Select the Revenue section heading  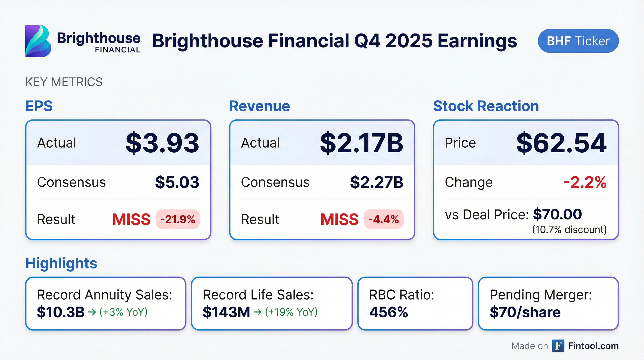click(x=260, y=106)
